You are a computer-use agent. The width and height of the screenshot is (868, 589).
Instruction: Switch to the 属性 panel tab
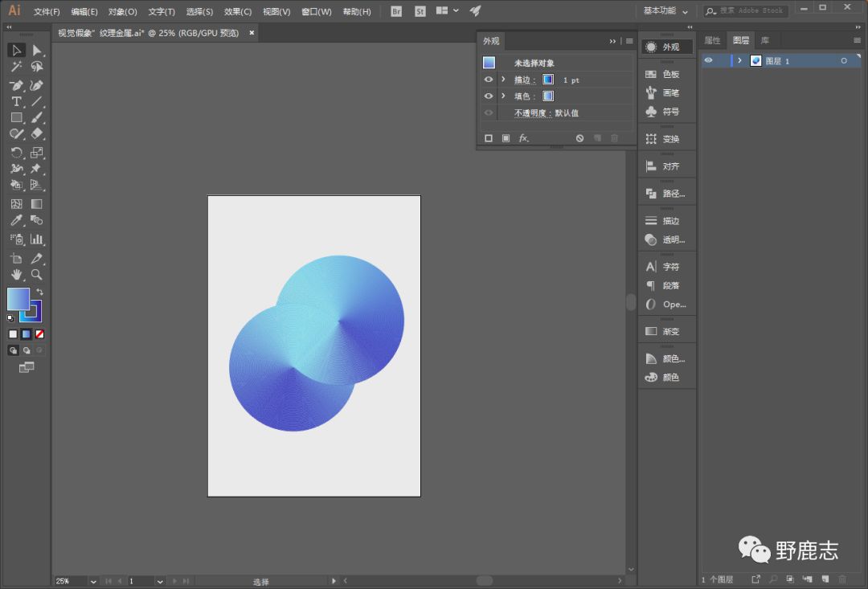pyautogui.click(x=712, y=40)
